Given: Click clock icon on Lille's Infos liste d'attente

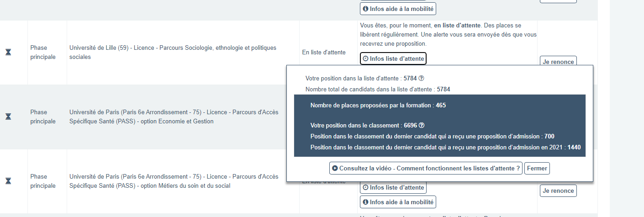Looking at the screenshot, I should (365, 58).
